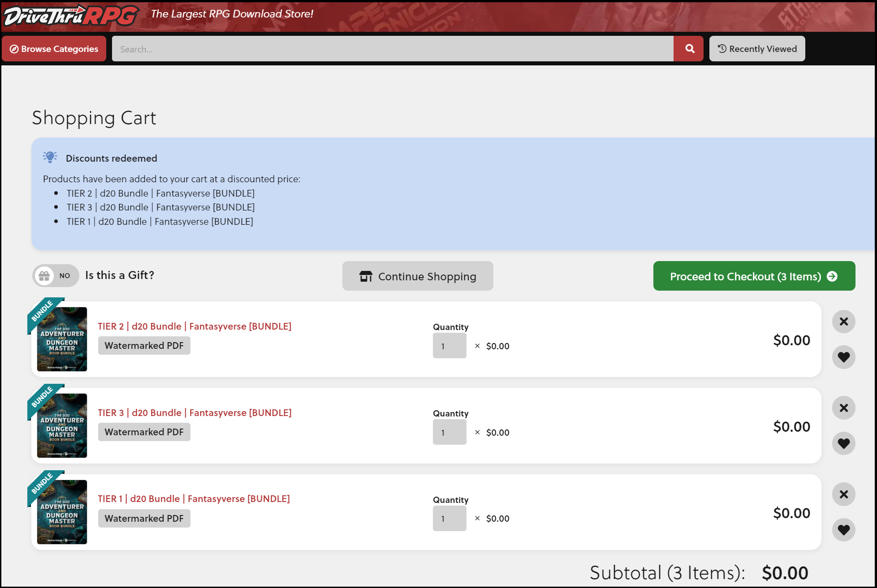Toggle the Is this a Gift switch

(x=56, y=275)
